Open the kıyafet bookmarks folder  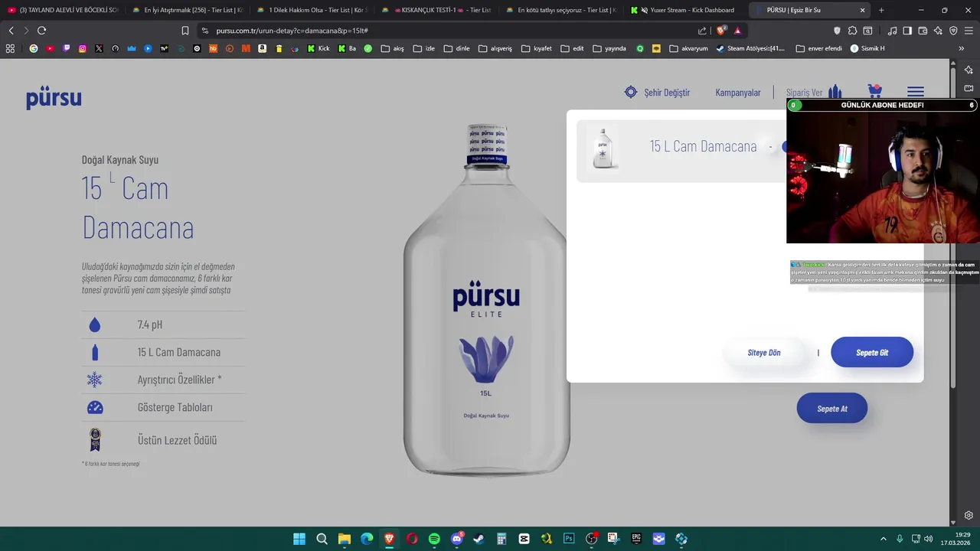(537, 48)
